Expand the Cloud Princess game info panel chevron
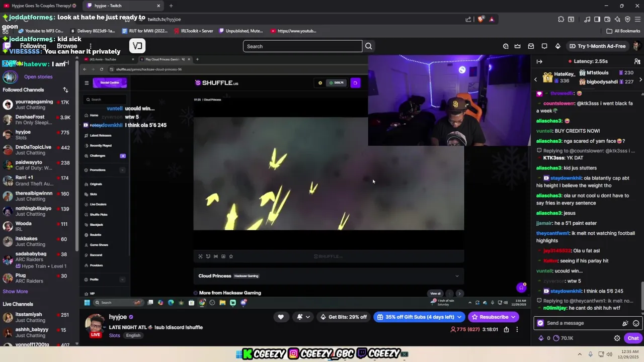The width and height of the screenshot is (644, 362). 457,276
